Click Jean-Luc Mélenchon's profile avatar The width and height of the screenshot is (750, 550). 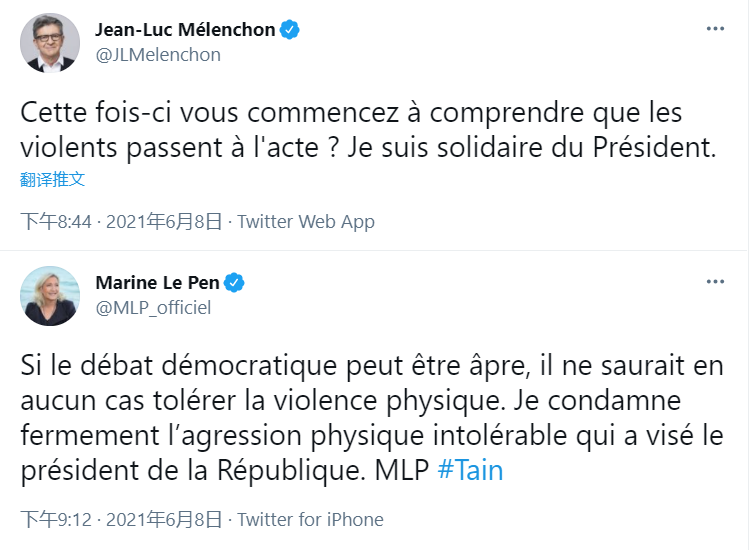51,43
